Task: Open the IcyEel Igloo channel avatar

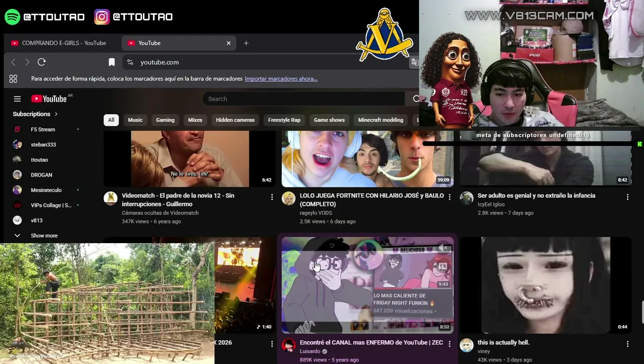Action: pyautogui.click(x=466, y=198)
